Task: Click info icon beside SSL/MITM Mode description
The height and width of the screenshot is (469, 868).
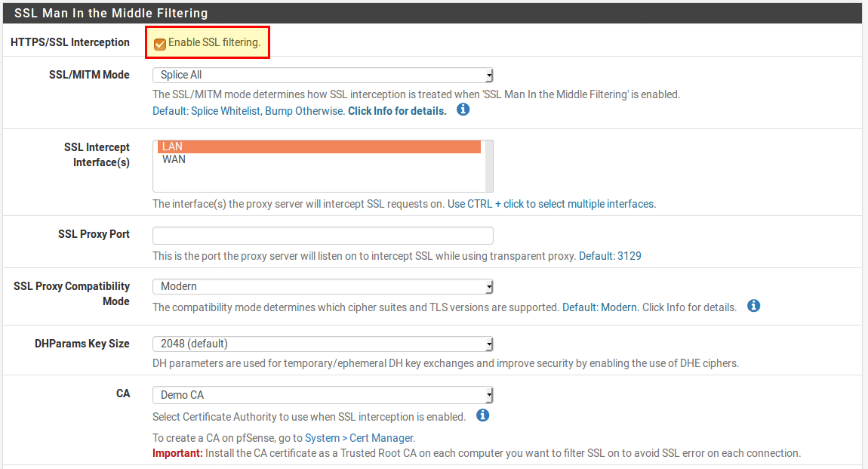Action: (463, 110)
